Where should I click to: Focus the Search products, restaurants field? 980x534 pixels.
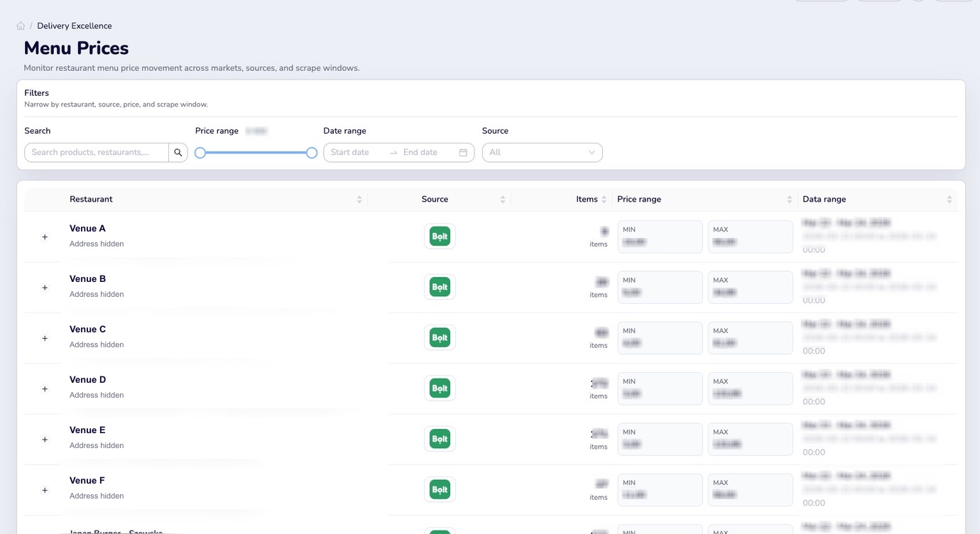[x=97, y=153]
